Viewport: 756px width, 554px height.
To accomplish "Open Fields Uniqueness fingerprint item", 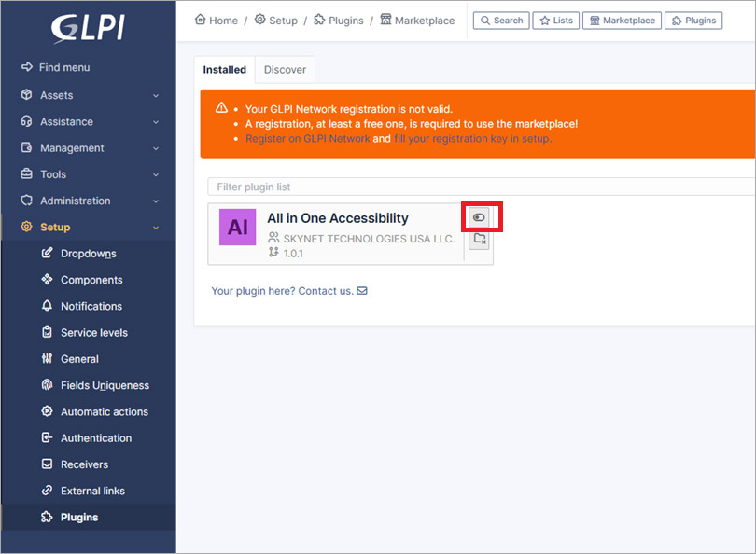I will [104, 385].
